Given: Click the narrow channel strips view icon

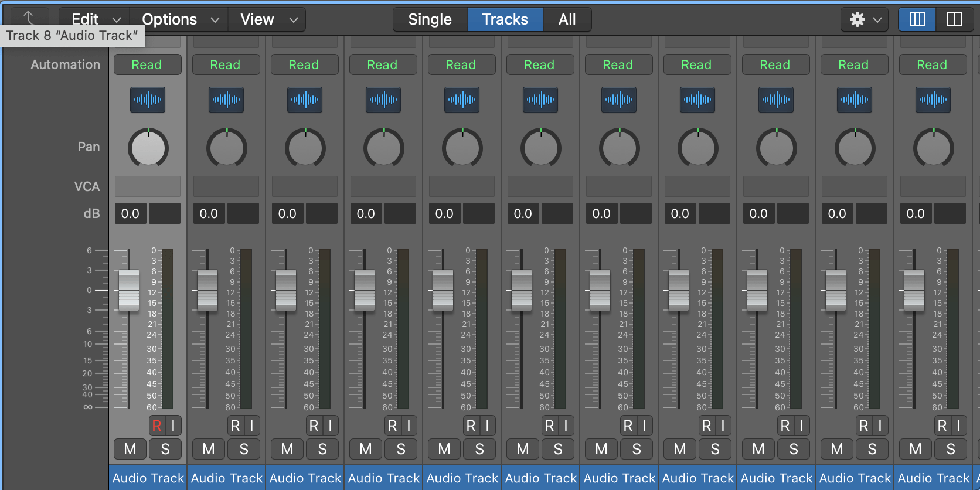Looking at the screenshot, I should pos(917,19).
